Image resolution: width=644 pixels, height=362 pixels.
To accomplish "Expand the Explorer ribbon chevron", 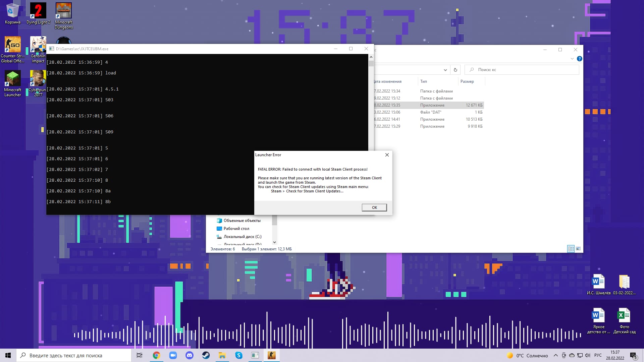I will (572, 59).
